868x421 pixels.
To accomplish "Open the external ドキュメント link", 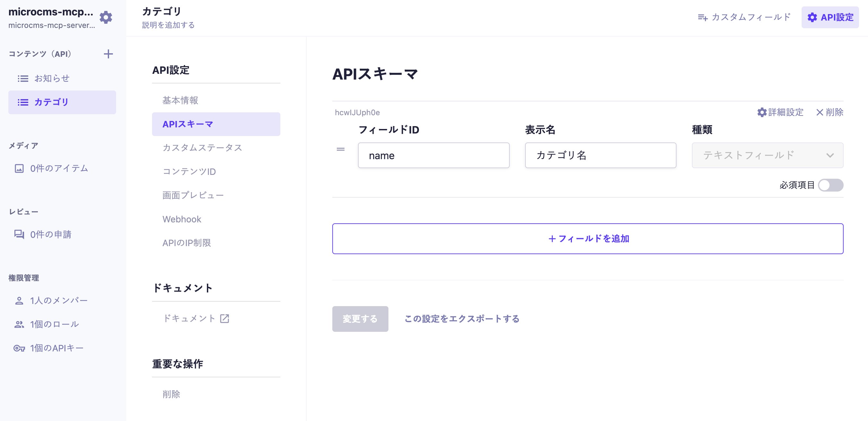I will tap(195, 318).
